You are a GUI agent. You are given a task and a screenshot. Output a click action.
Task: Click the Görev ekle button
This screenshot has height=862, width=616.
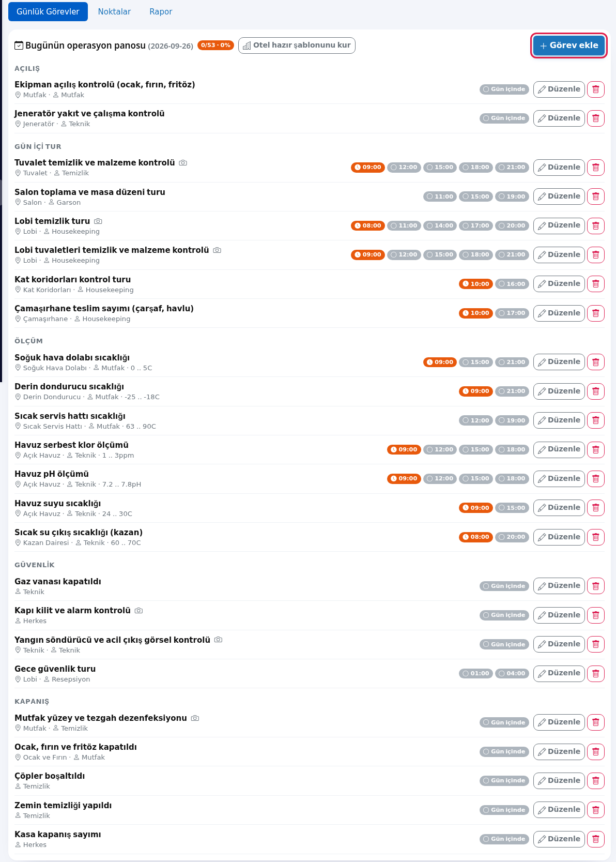(568, 46)
